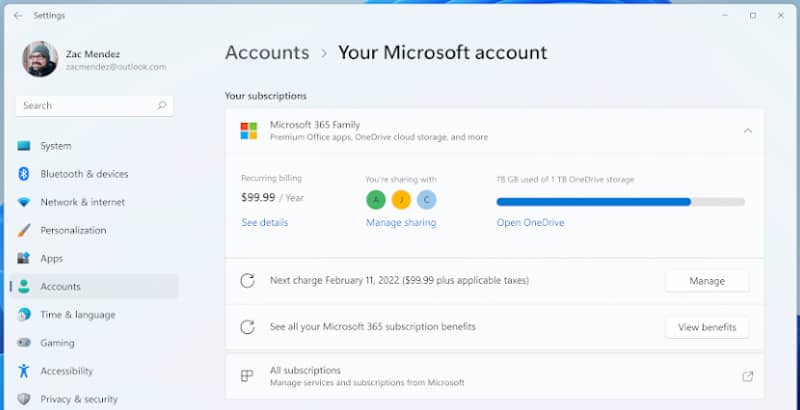Click the Search settings field

94,106
